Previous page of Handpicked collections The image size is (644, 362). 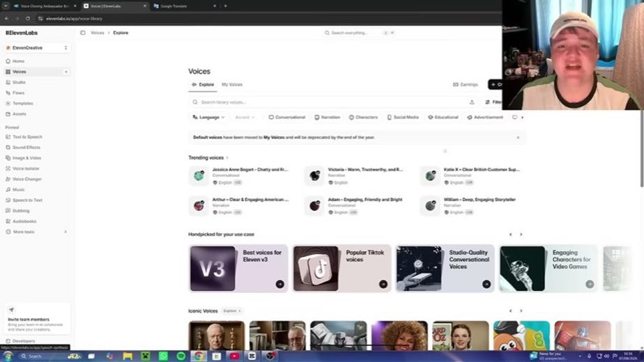pos(510,235)
